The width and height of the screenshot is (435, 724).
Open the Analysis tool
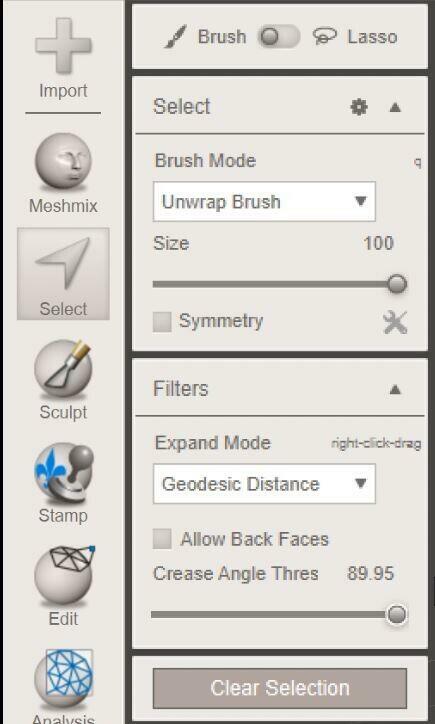pos(63,686)
